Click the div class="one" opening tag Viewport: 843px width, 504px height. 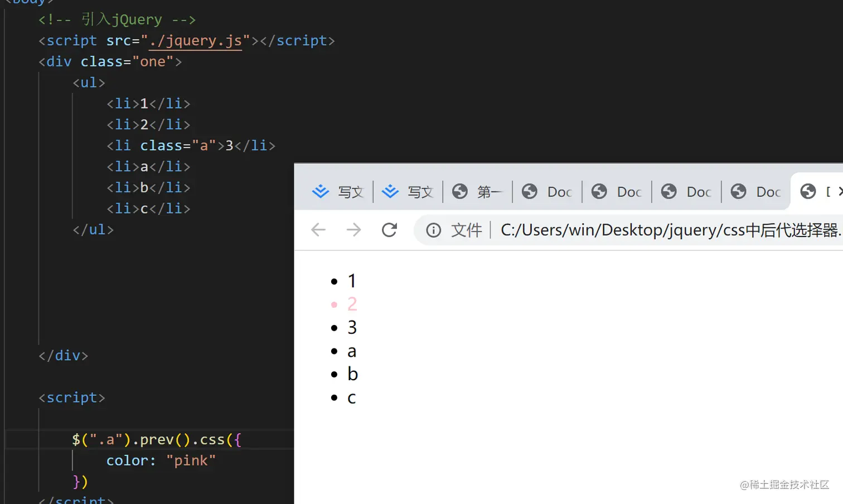pos(110,61)
